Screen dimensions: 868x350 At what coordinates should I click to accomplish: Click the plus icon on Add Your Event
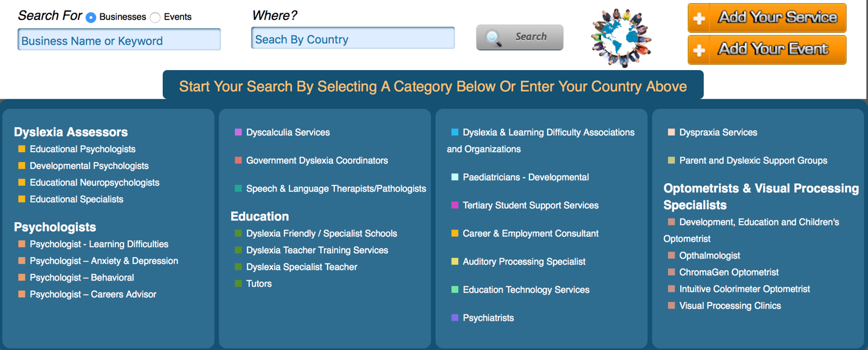click(x=700, y=50)
